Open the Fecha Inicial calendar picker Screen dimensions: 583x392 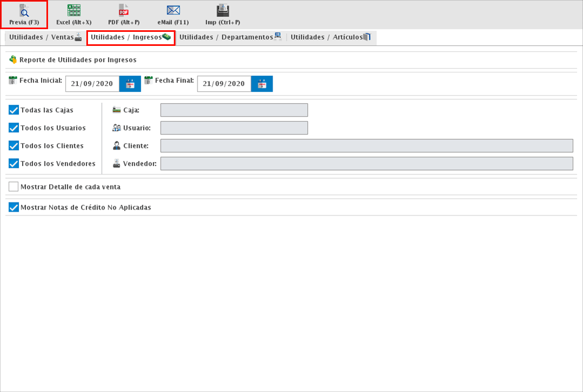click(x=130, y=84)
